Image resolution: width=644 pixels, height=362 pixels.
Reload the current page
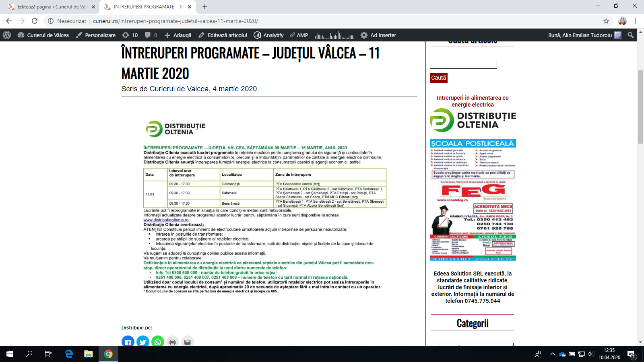click(x=35, y=21)
